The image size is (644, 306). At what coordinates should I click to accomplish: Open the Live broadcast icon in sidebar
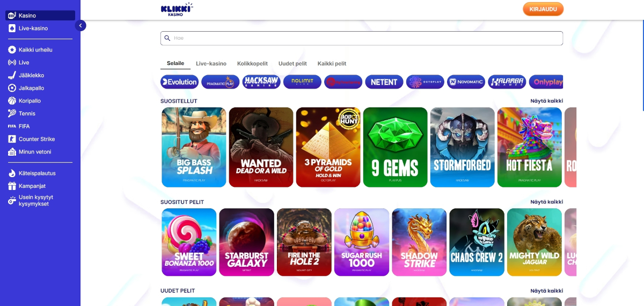(12, 62)
